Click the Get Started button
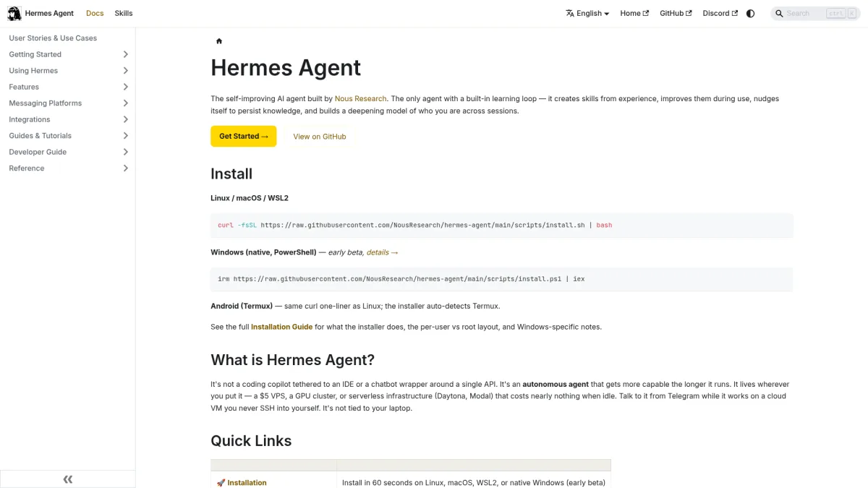This screenshot has height=488, width=868. tap(243, 136)
